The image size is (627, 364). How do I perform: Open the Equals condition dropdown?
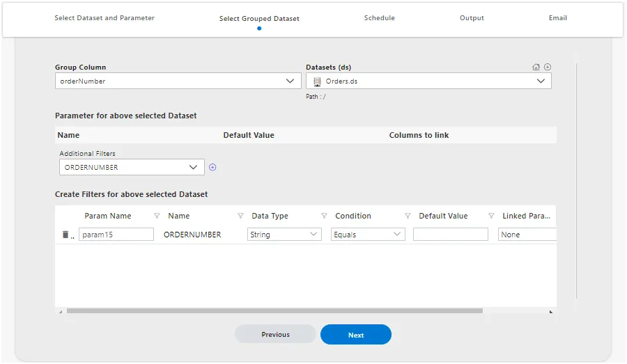click(368, 235)
